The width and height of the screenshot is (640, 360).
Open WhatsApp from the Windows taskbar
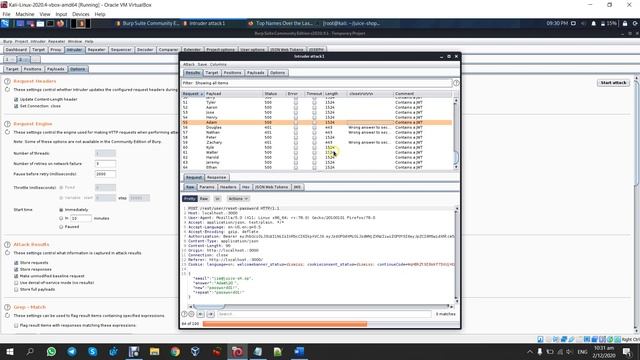[51, 351]
